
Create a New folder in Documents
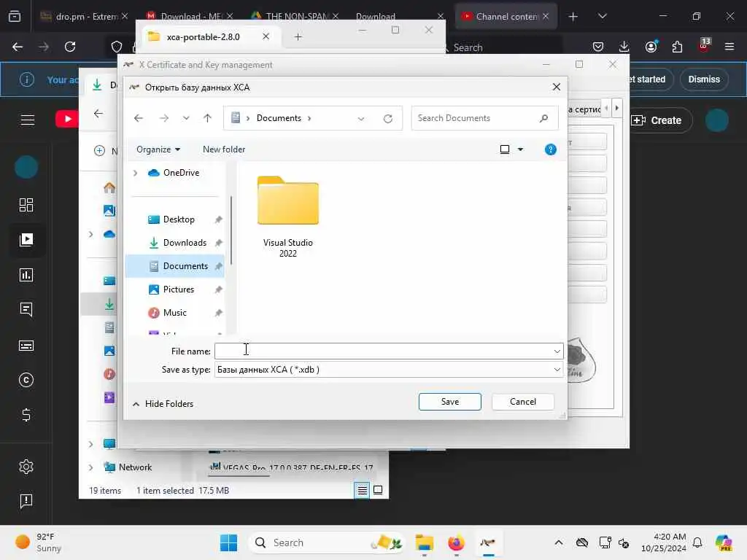tap(224, 149)
